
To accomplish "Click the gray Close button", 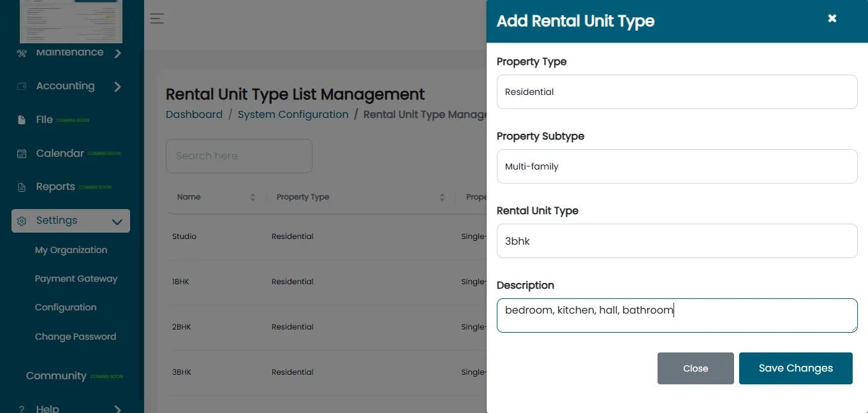I will pyautogui.click(x=696, y=368).
